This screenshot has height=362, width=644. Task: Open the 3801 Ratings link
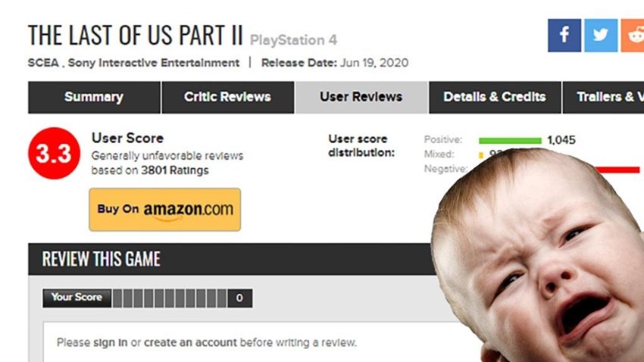(x=174, y=170)
